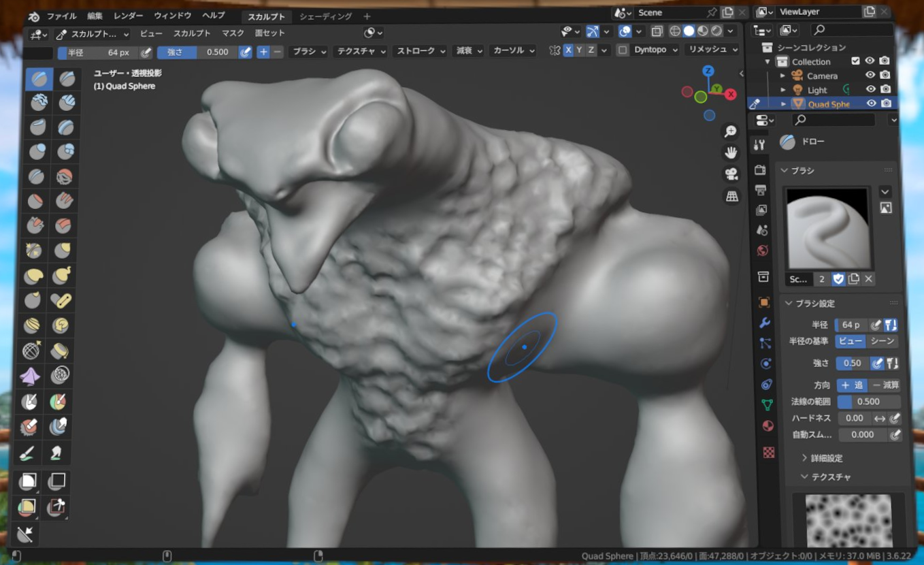This screenshot has width=924, height=565.
Task: Click the subtract direction button in header
Action: click(x=278, y=52)
